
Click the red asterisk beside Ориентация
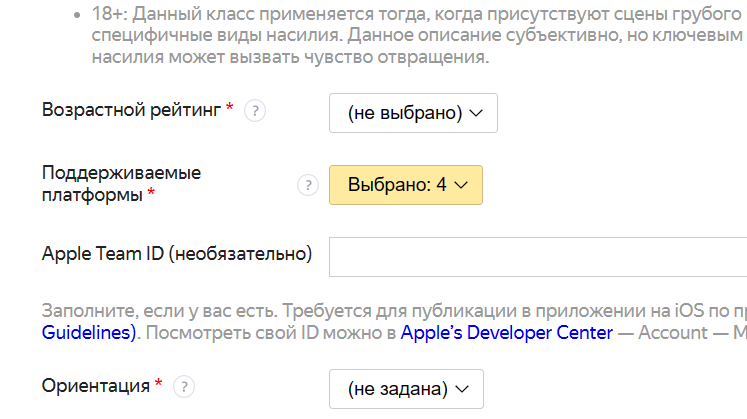click(159, 382)
